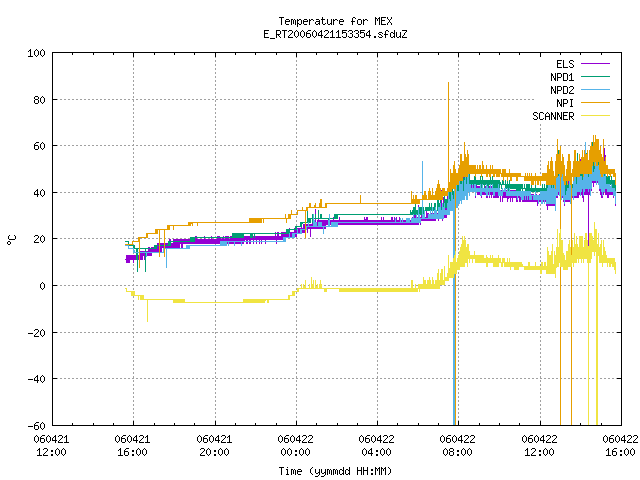
Task: Click the NPD1 legend label
Action: 562,77
